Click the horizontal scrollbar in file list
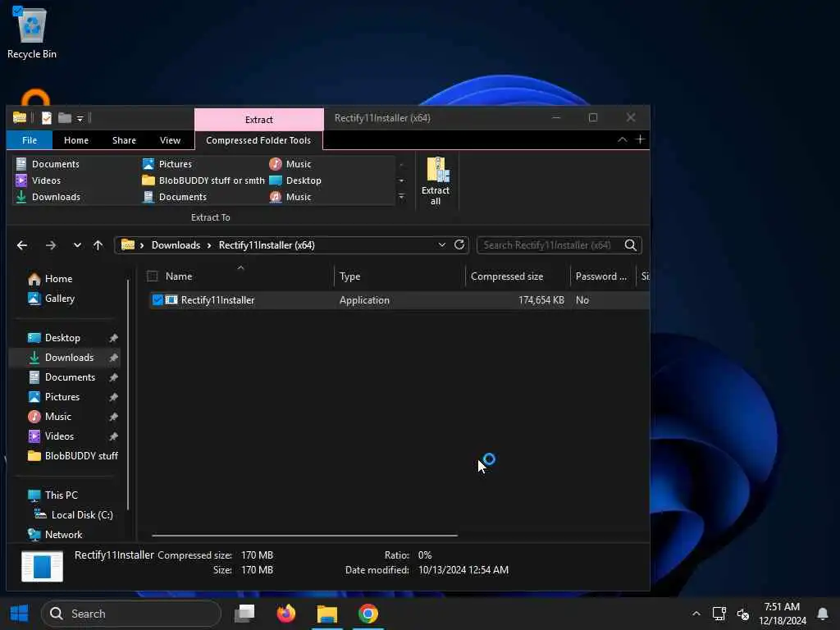This screenshot has height=630, width=840. [x=305, y=535]
